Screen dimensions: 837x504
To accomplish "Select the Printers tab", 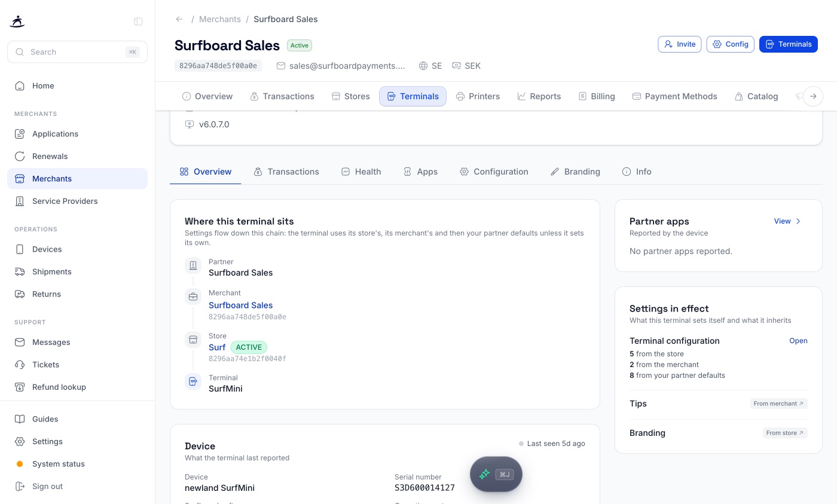I will pyautogui.click(x=478, y=96).
